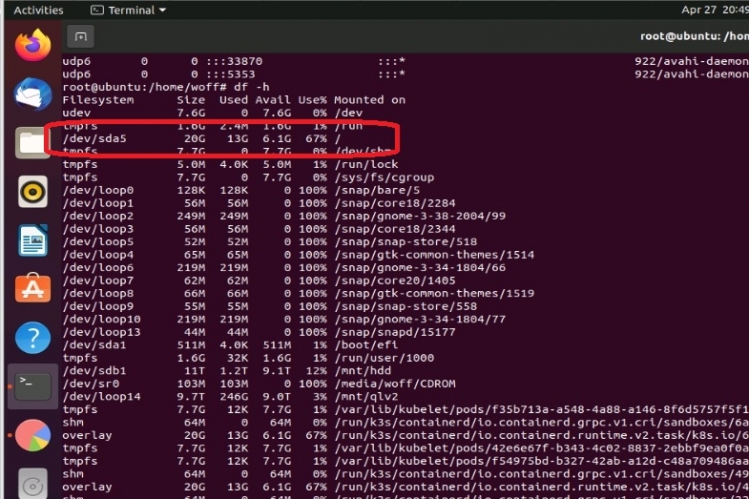
Task: Click the udev filesystem entry
Action: [76, 113]
